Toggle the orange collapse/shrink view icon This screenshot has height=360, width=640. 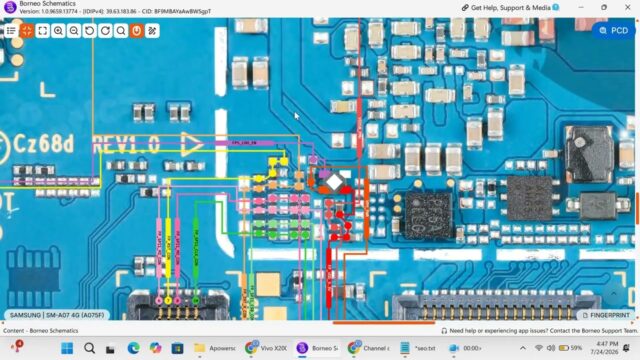27,31
